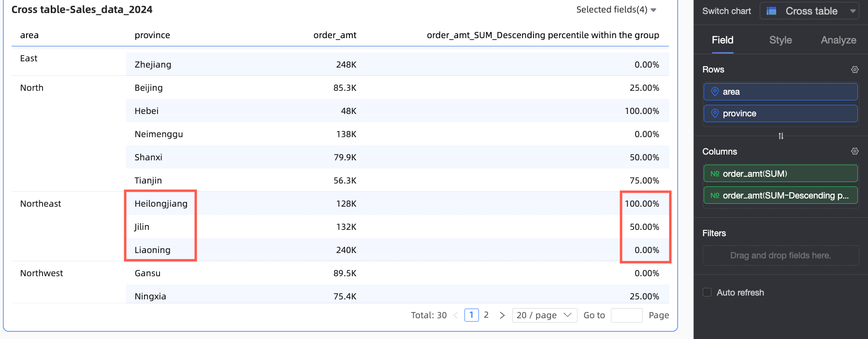
Task: Click the Go to page input box
Action: (x=627, y=315)
